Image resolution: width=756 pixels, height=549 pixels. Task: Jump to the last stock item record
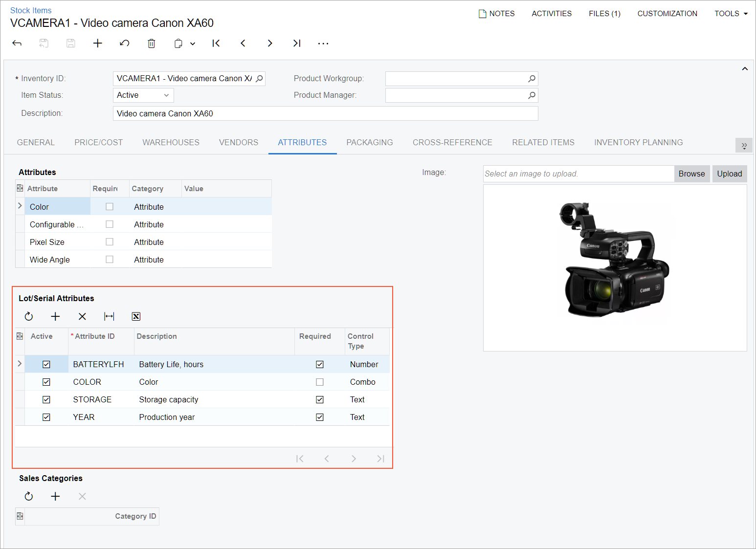pyautogui.click(x=297, y=44)
